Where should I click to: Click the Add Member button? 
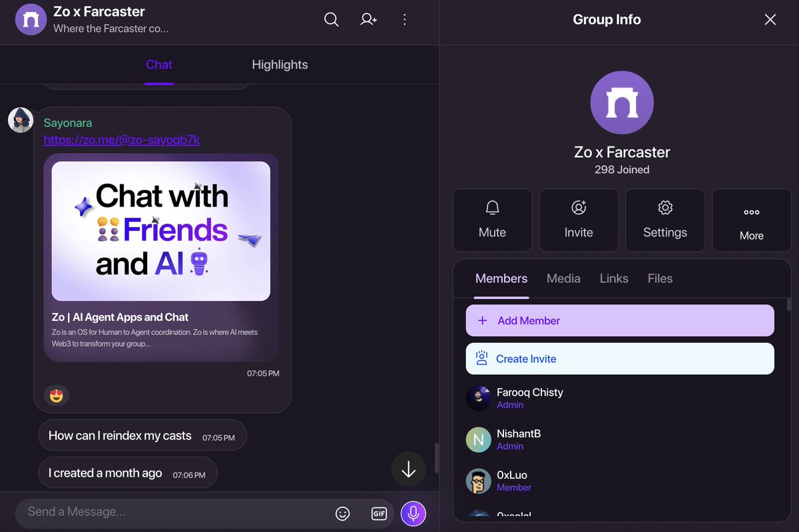pos(620,320)
